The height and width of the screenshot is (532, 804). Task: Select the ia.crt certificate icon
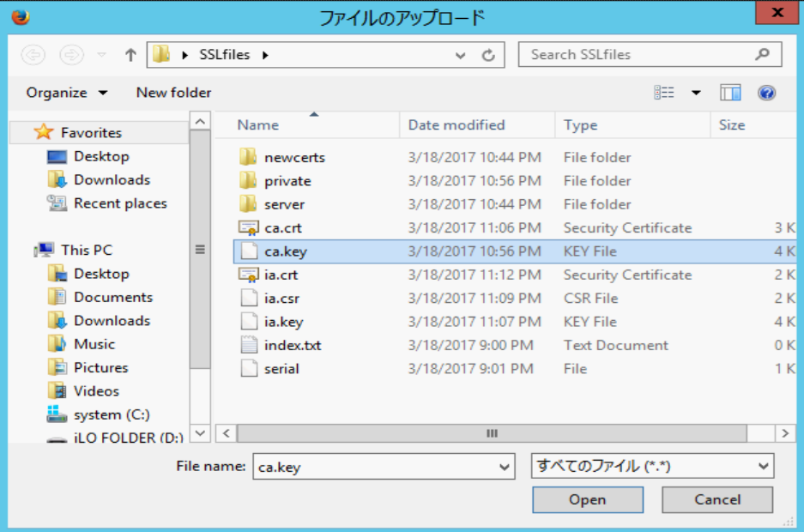tap(249, 275)
